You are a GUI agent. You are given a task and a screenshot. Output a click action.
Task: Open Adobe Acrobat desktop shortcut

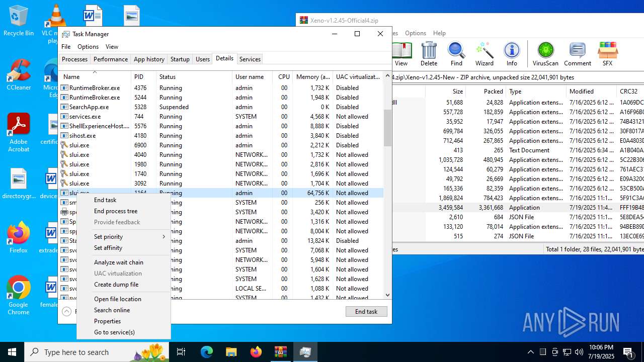[19, 133]
